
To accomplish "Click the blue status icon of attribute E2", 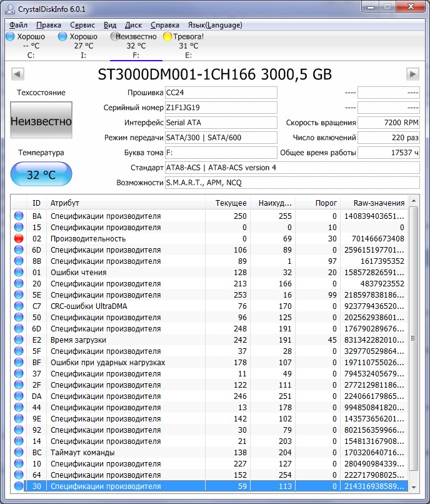I will (x=19, y=340).
